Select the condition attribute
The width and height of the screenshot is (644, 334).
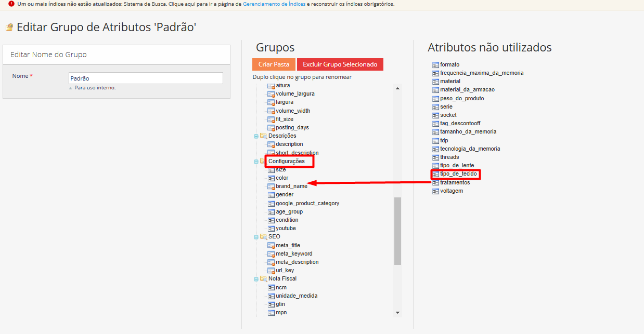(x=287, y=220)
